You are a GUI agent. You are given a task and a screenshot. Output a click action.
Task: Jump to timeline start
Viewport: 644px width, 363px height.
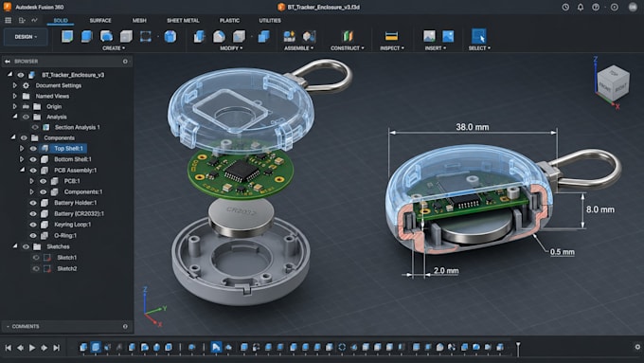tap(9, 348)
